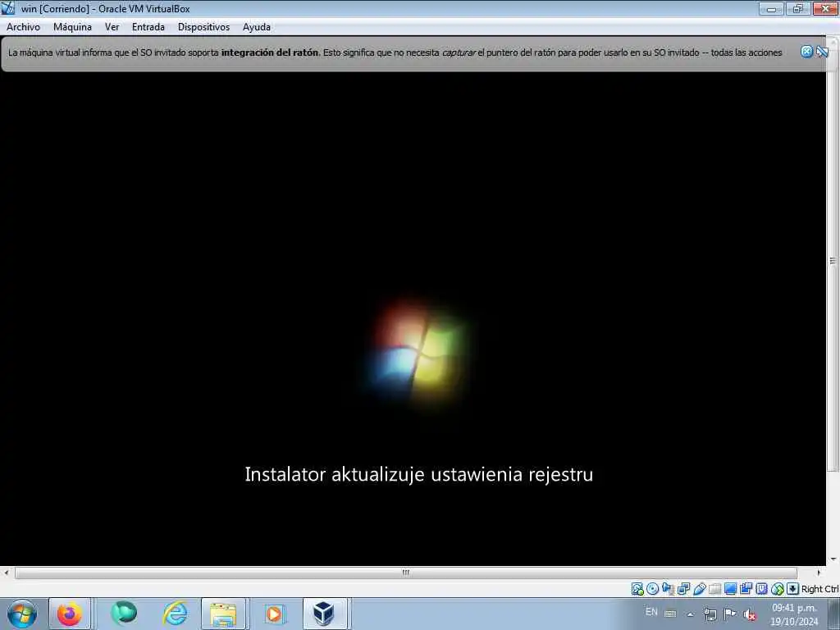Show hidden tray icons arrow
The image size is (840, 630).
tap(690, 614)
